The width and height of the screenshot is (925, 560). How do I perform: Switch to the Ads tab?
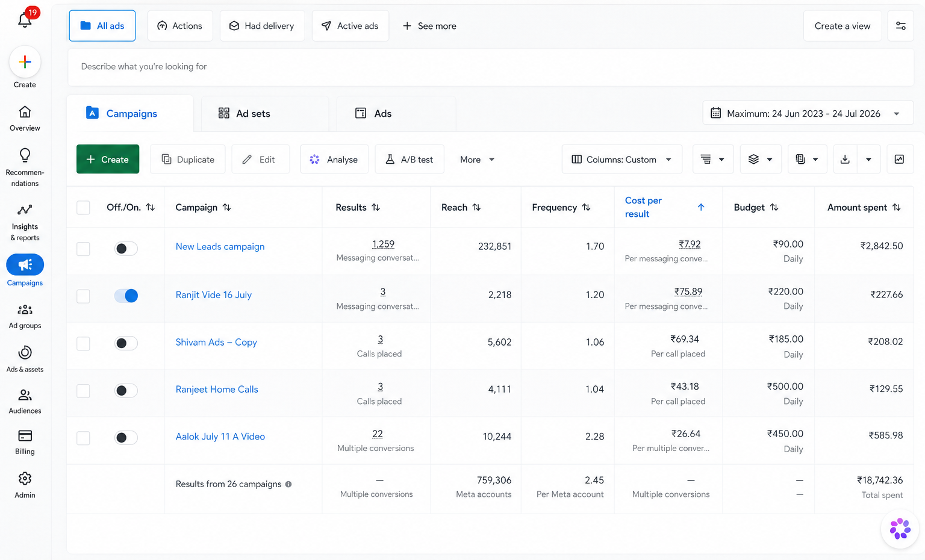(x=396, y=113)
